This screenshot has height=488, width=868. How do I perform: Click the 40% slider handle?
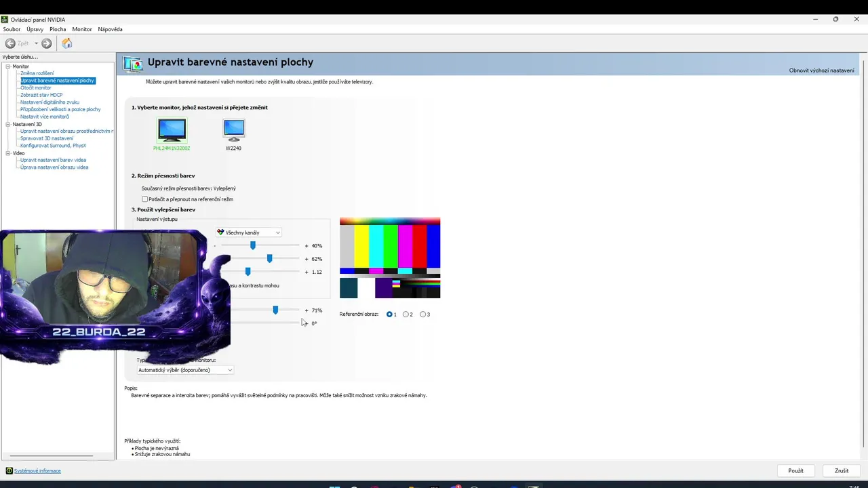[x=253, y=245]
